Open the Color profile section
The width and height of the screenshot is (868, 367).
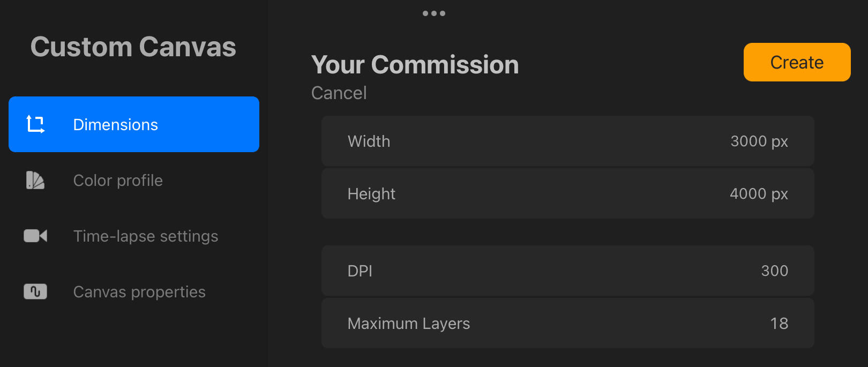point(118,181)
